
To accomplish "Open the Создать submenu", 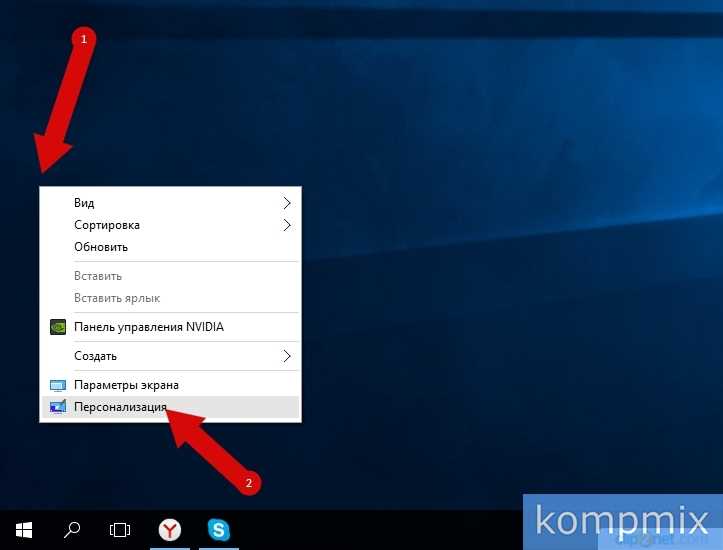I will 171,356.
